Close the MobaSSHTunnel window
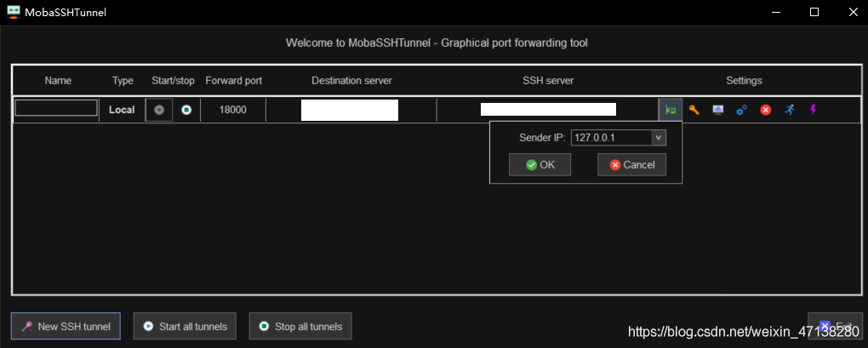868x348 pixels. click(x=853, y=12)
